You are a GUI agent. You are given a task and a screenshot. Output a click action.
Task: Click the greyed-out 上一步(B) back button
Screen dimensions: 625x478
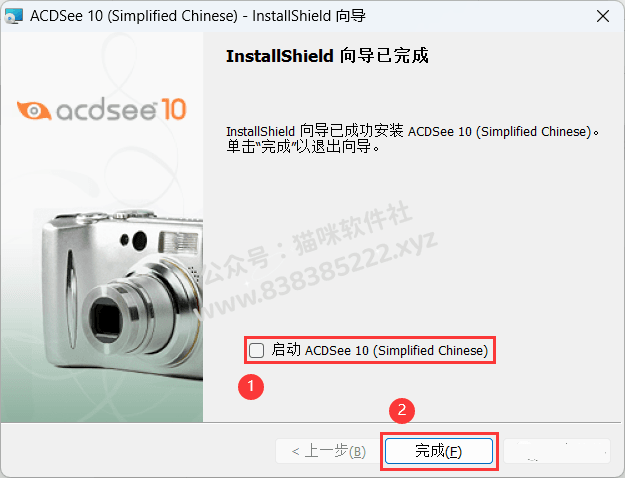click(328, 451)
